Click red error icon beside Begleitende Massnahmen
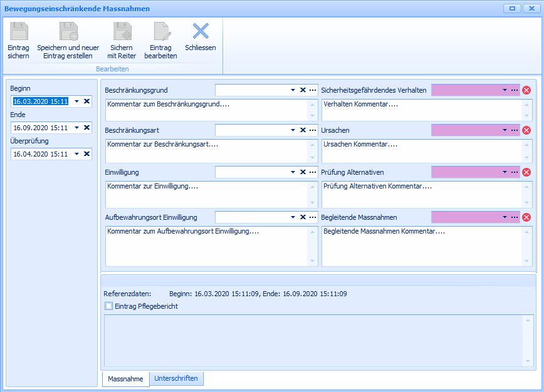544x392 pixels. coord(526,217)
